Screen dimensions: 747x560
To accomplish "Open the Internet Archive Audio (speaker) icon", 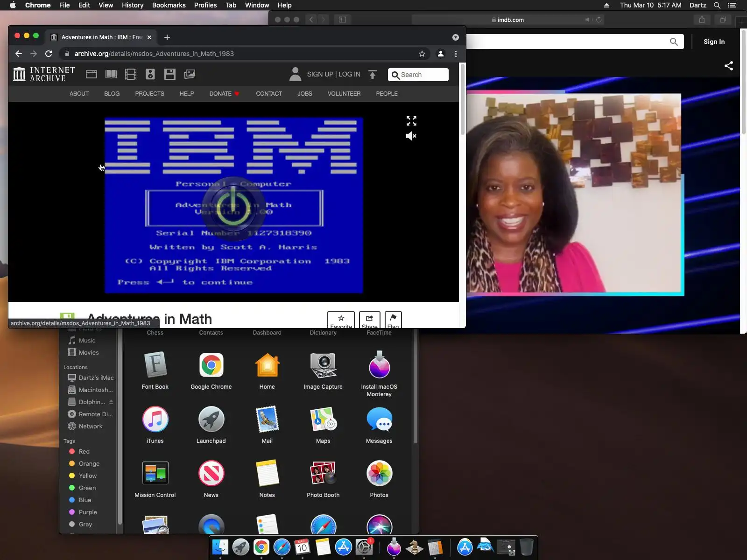I will pos(150,74).
